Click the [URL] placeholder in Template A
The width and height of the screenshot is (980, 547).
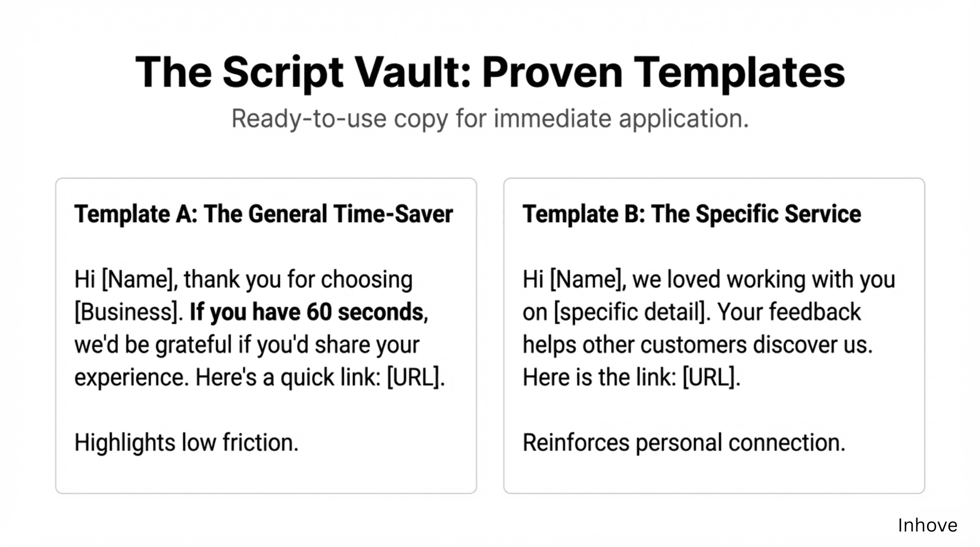pyautogui.click(x=415, y=378)
